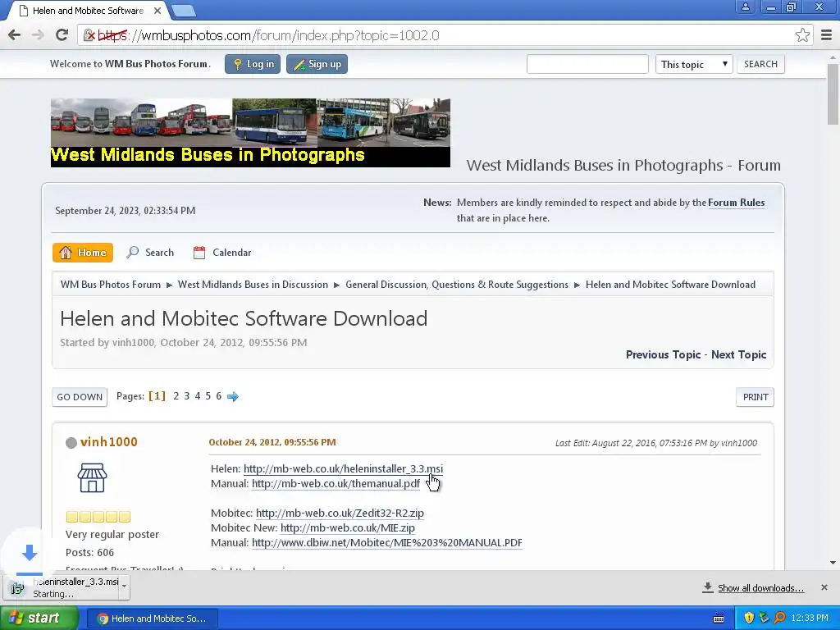Viewport: 840px width, 630px height.
Task: Download heleninstaller_3.3.msi link in post
Action: pos(343,468)
